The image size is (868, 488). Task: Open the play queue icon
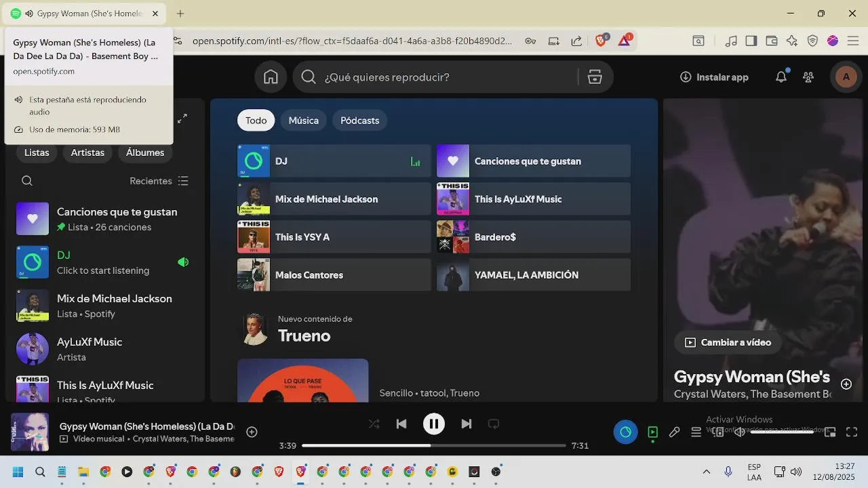point(696,432)
